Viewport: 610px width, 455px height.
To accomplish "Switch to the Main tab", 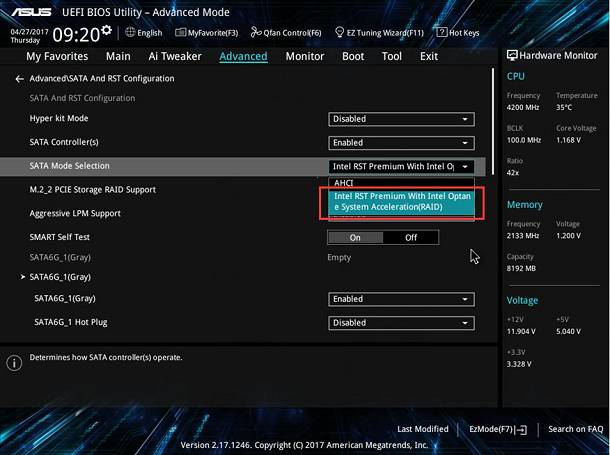I will click(118, 56).
